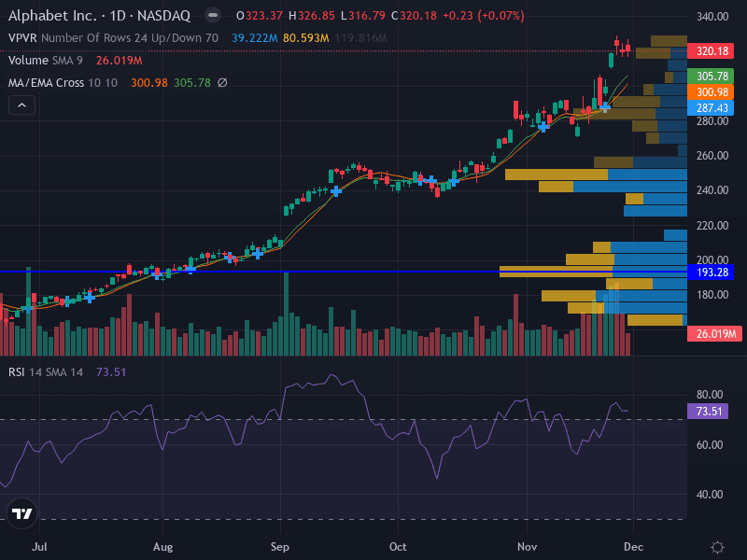Viewport: 747px width, 560px height.
Task: Click the green 305.78 price label
Action: pyautogui.click(x=712, y=77)
